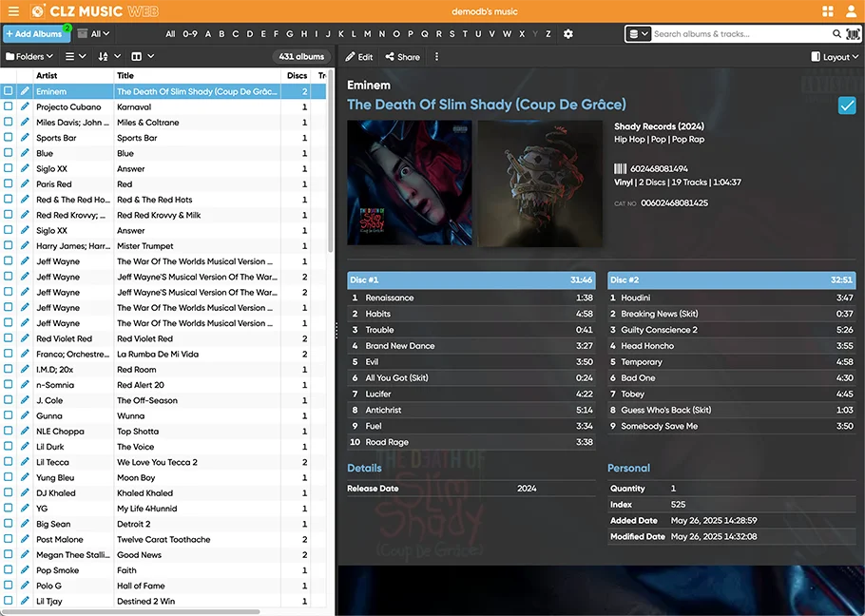
Task: Tick the checkbox for Projecto Cubano
Action: pyautogui.click(x=9, y=106)
